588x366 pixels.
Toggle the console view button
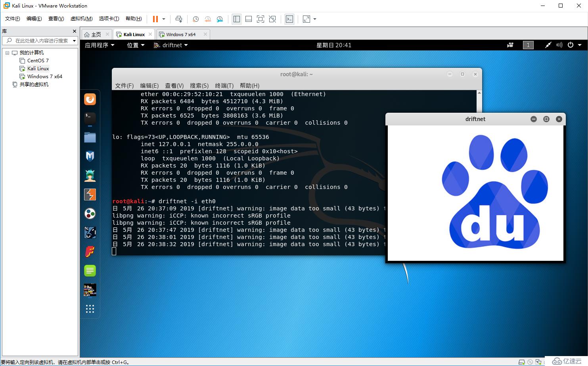[289, 19]
